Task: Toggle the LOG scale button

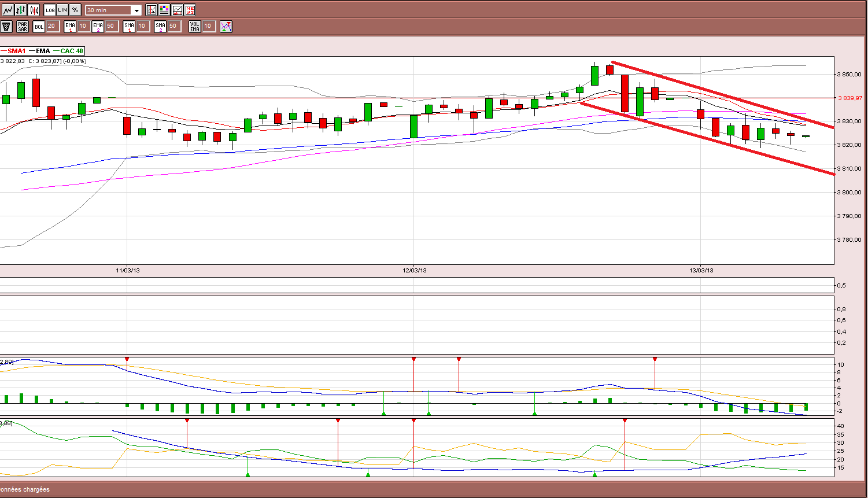Action: pos(50,10)
